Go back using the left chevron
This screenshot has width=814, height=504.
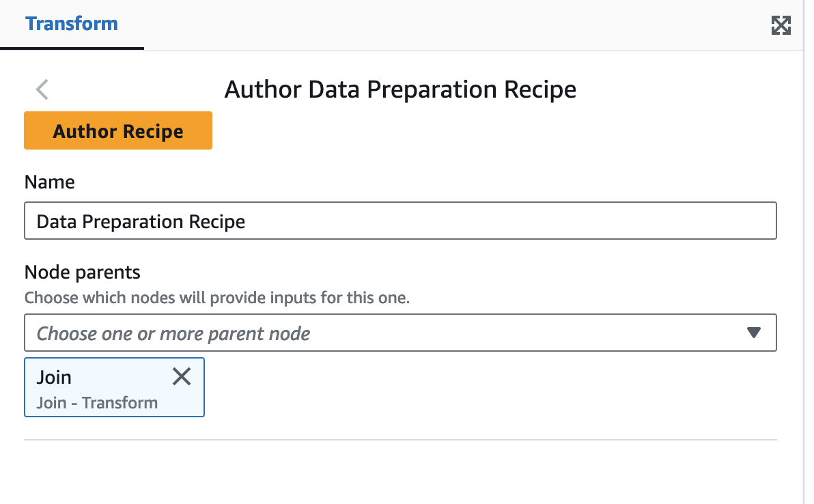pos(42,89)
